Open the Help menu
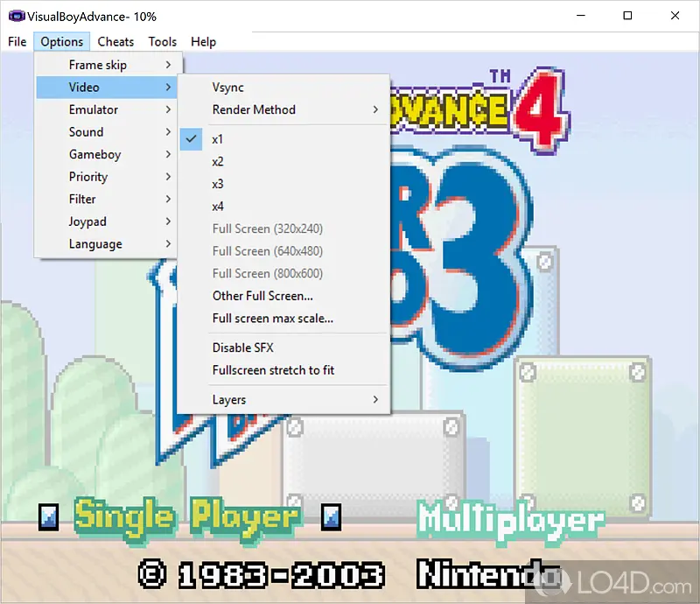This screenshot has height=604, width=700. (203, 41)
